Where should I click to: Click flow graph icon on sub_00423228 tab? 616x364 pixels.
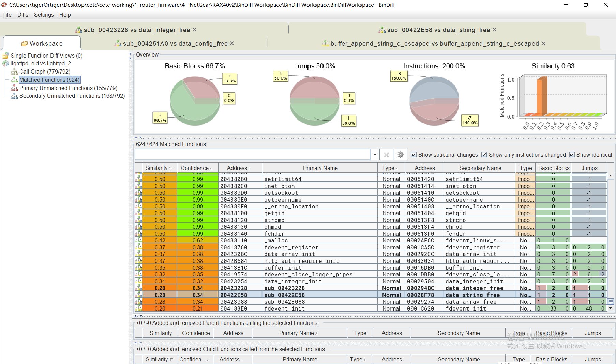coord(79,30)
